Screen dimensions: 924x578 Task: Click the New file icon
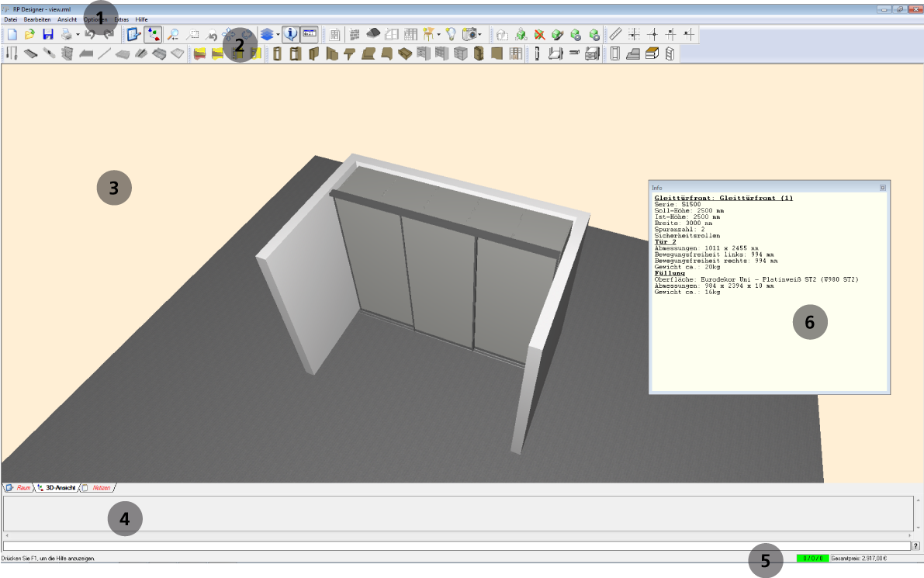[x=12, y=34]
